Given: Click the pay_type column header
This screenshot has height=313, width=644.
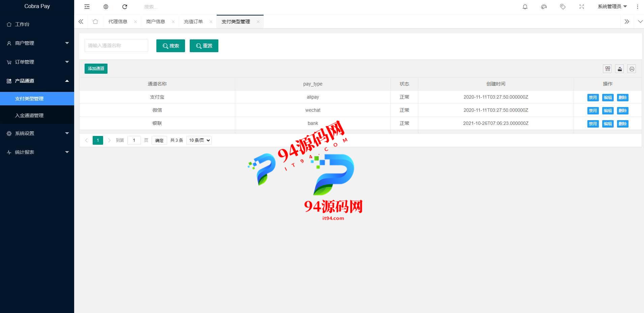Looking at the screenshot, I should pos(313,84).
